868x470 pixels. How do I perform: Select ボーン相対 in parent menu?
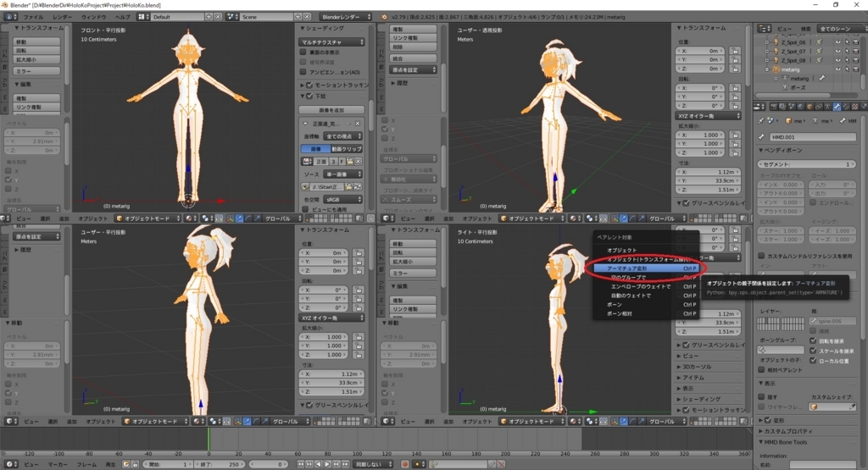pyautogui.click(x=645, y=313)
